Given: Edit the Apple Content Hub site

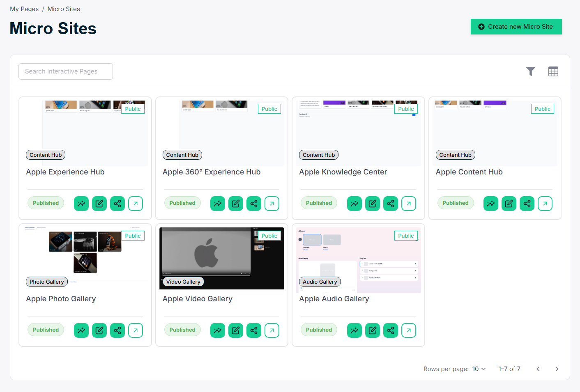Looking at the screenshot, I should coord(509,204).
